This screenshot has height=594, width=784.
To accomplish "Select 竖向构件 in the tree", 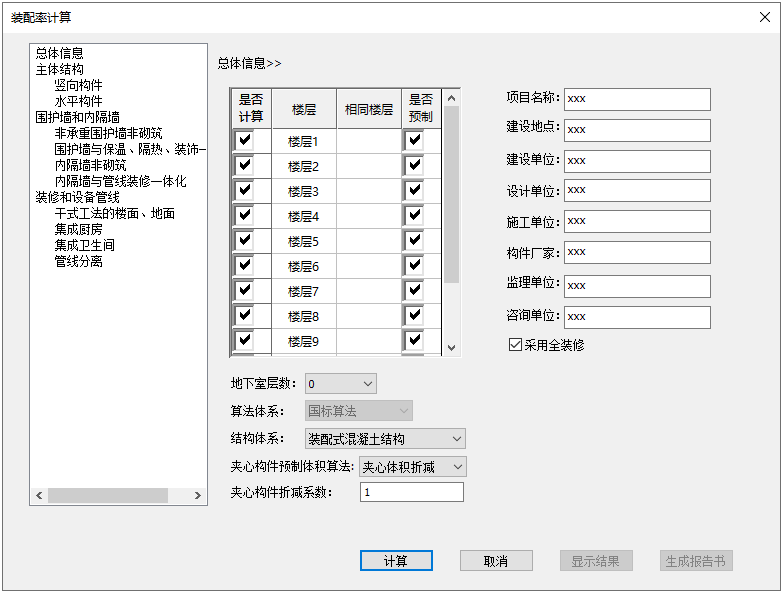I will [78, 85].
